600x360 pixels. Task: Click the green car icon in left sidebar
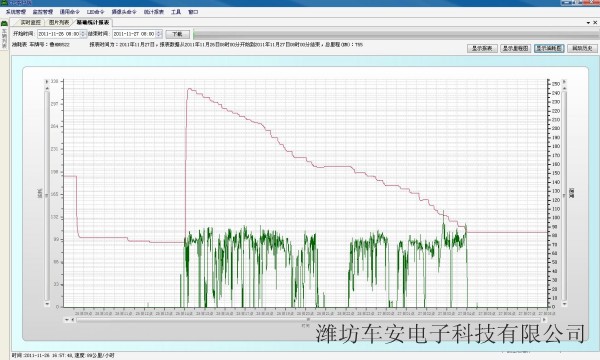[x=4, y=23]
